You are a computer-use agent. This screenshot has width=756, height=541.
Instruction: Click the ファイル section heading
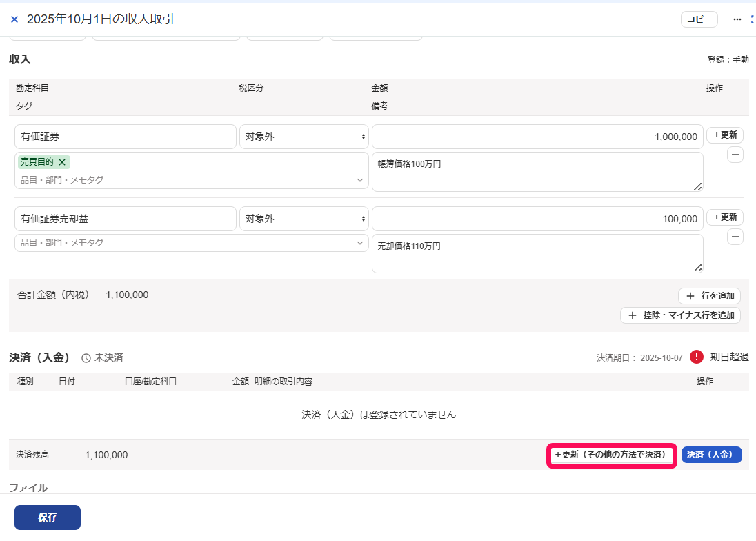click(x=28, y=488)
